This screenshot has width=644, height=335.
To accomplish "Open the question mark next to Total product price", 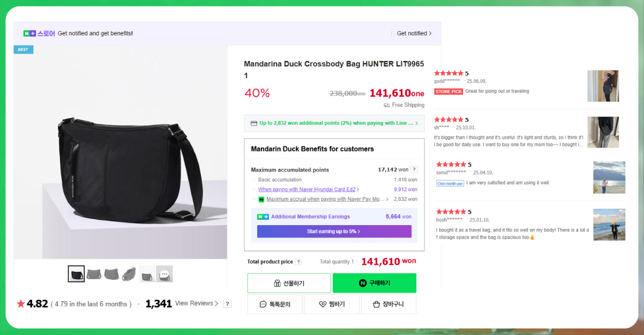I will tap(299, 261).
